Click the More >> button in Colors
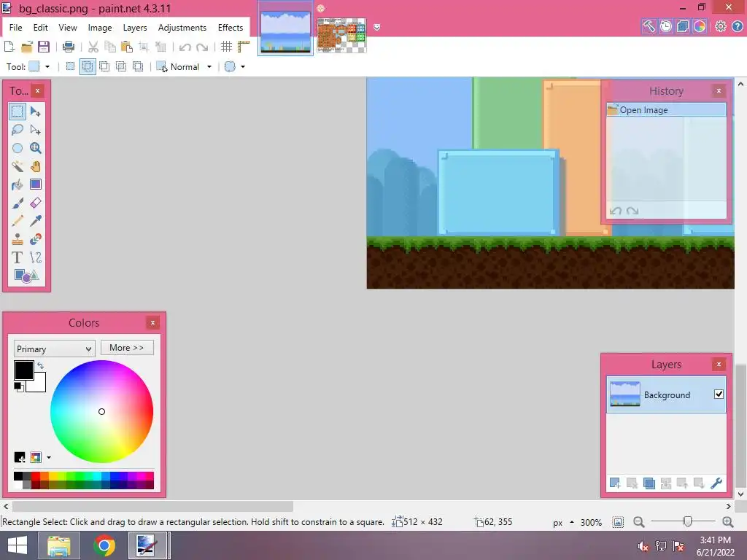 127,348
